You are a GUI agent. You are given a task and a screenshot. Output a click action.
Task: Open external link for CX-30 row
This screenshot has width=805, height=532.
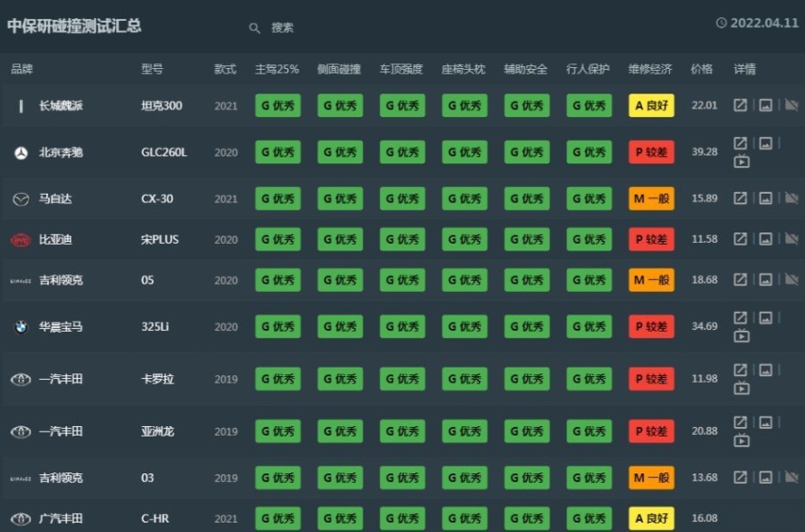click(x=740, y=197)
